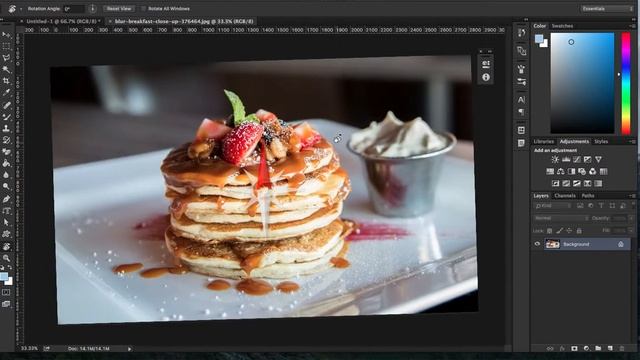The width and height of the screenshot is (640, 360).
Task: Select the Zoom tool
Action: (6, 258)
